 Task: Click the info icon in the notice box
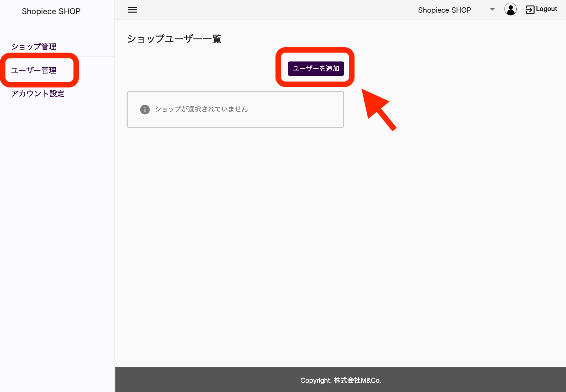pyautogui.click(x=145, y=109)
